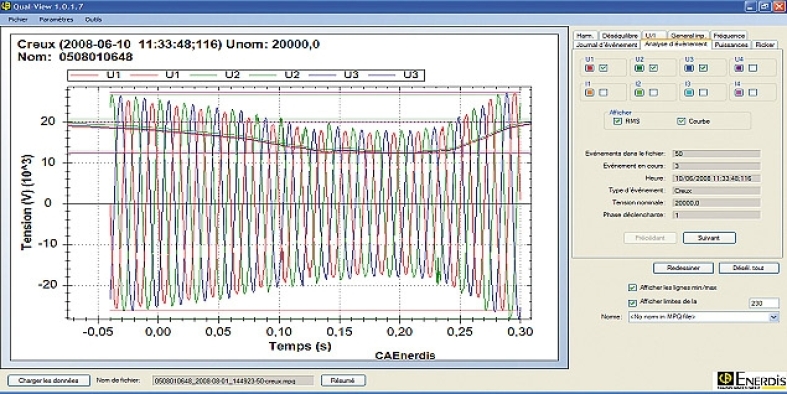This screenshot has height=394, width=787.
Task: Click the I1 orange color swatch
Action: click(x=590, y=92)
